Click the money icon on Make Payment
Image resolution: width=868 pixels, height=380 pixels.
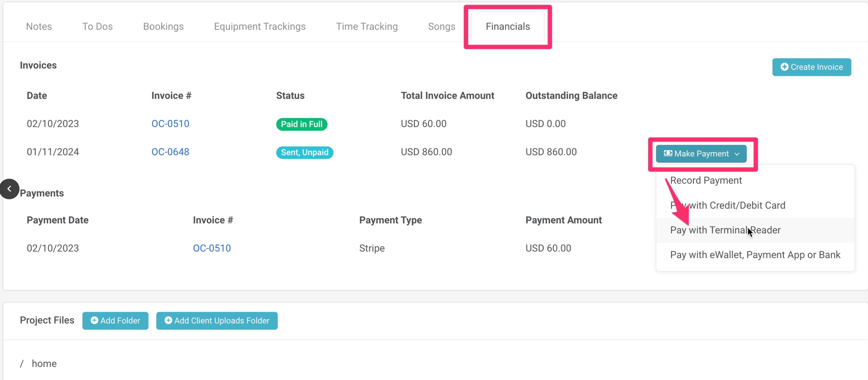click(x=668, y=154)
